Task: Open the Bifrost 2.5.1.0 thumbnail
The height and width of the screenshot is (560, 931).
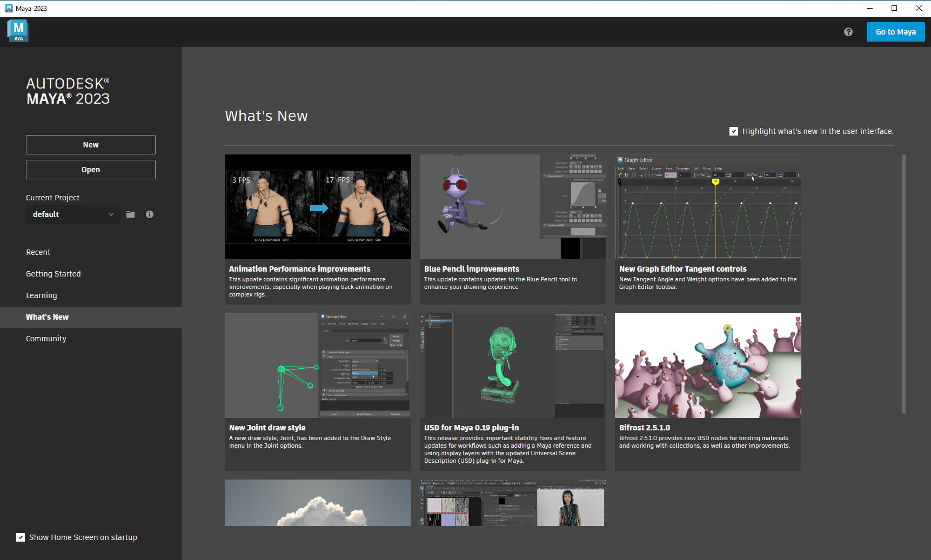Action: pyautogui.click(x=708, y=366)
